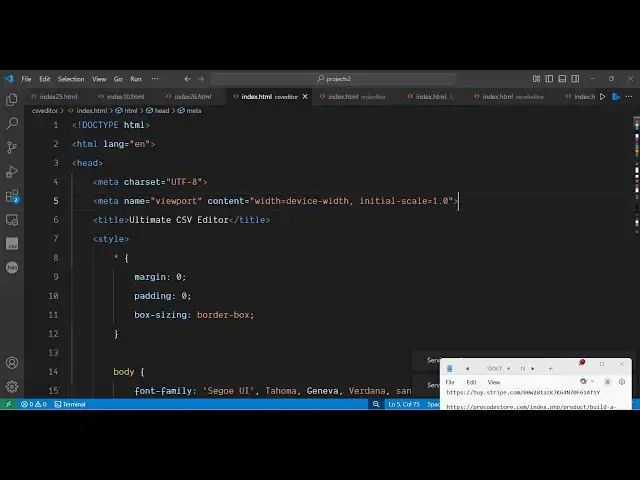Open the File menu in VS Code
This screenshot has height=480, width=640.
[x=27, y=79]
